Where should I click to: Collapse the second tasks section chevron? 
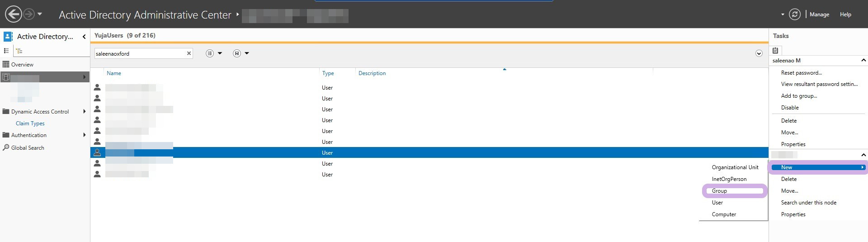tap(863, 155)
